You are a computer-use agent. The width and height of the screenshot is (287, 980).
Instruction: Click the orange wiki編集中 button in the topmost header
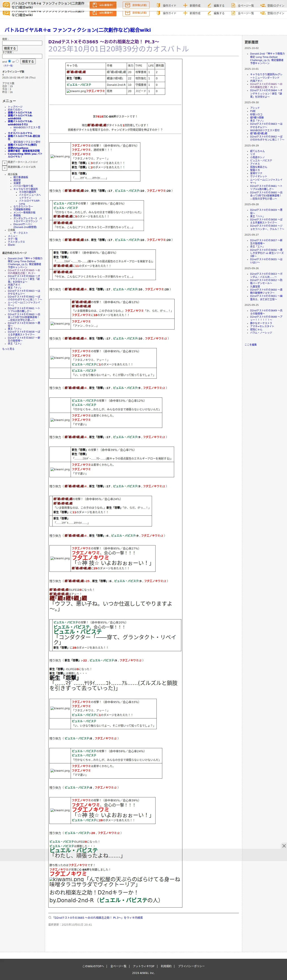tap(103, 5)
